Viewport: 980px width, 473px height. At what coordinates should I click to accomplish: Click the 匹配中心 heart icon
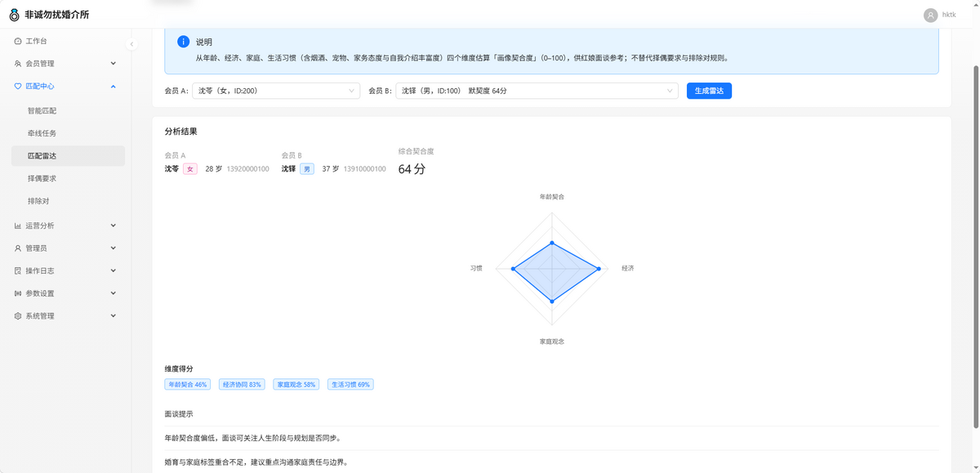[x=18, y=86]
